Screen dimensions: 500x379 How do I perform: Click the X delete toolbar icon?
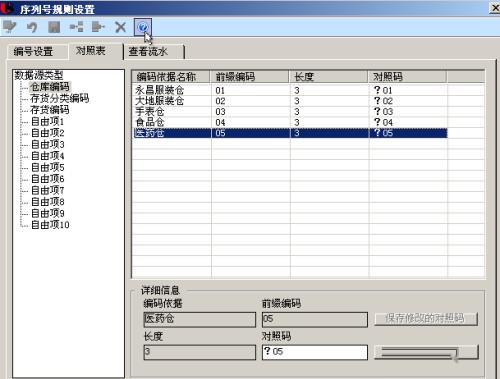pyautogui.click(x=120, y=27)
